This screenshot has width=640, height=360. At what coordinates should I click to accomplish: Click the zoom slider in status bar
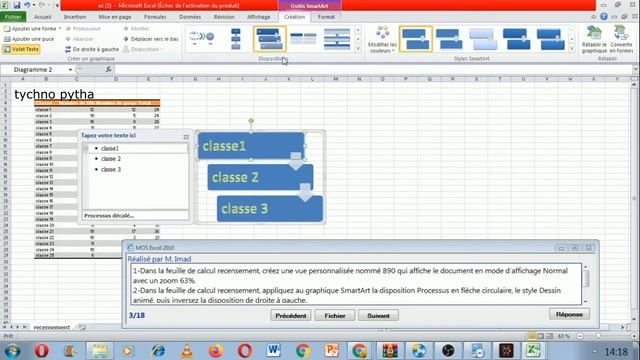click(599, 336)
